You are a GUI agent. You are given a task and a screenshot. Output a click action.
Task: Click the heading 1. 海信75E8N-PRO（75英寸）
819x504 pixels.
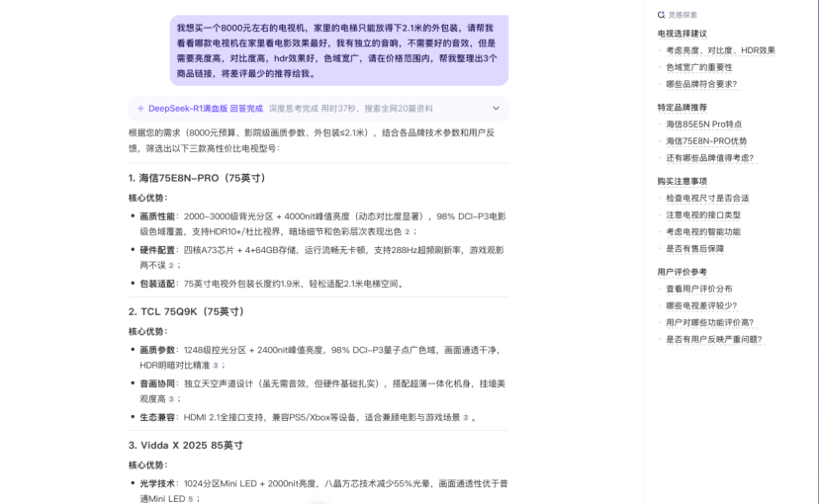coord(199,178)
